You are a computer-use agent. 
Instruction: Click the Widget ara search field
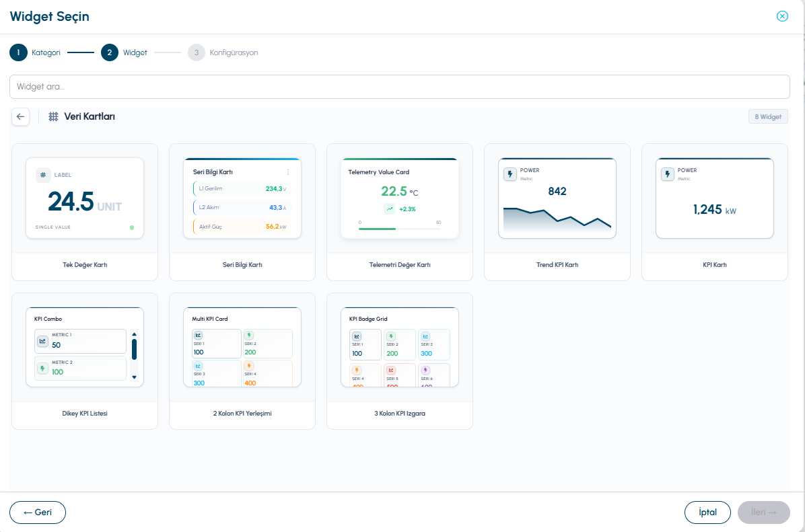click(399, 87)
